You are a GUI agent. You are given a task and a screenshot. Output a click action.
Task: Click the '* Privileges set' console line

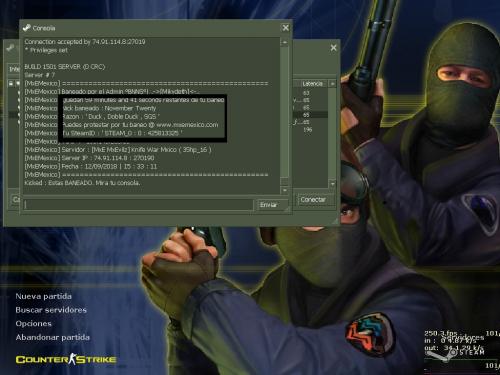[x=46, y=50]
